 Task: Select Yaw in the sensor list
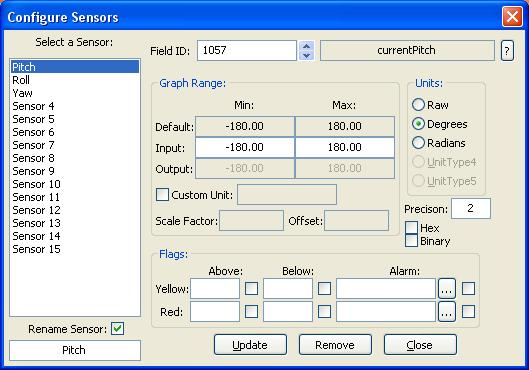(x=75, y=93)
